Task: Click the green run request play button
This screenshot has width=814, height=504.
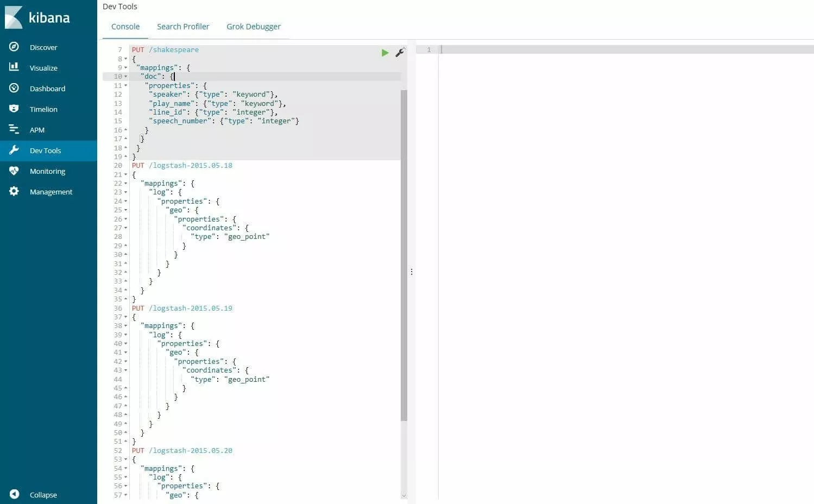Action: click(384, 53)
